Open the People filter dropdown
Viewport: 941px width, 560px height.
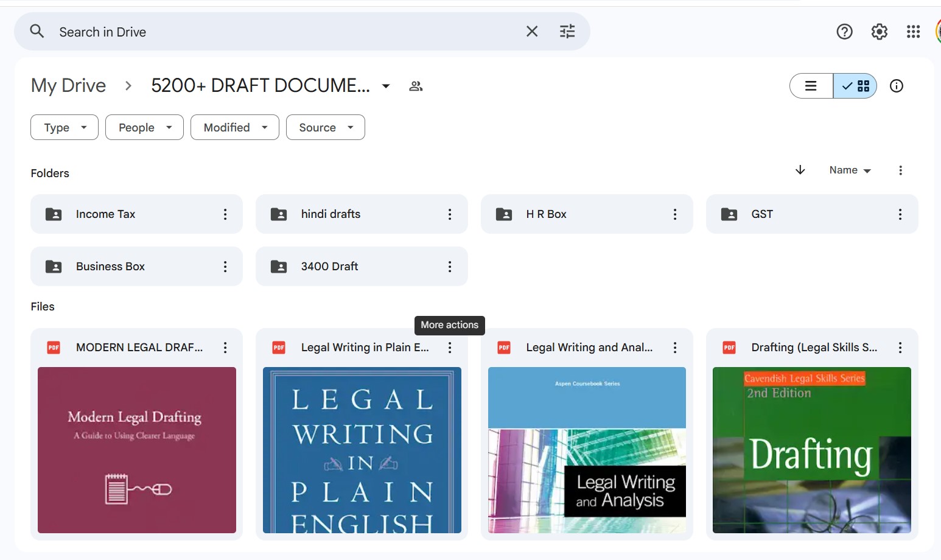tap(144, 127)
